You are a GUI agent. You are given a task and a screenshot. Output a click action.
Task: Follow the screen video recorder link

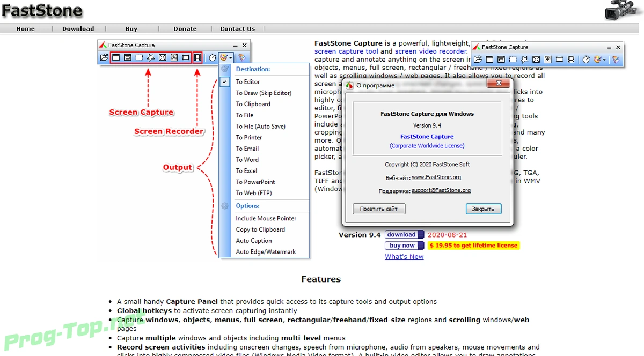(x=431, y=51)
